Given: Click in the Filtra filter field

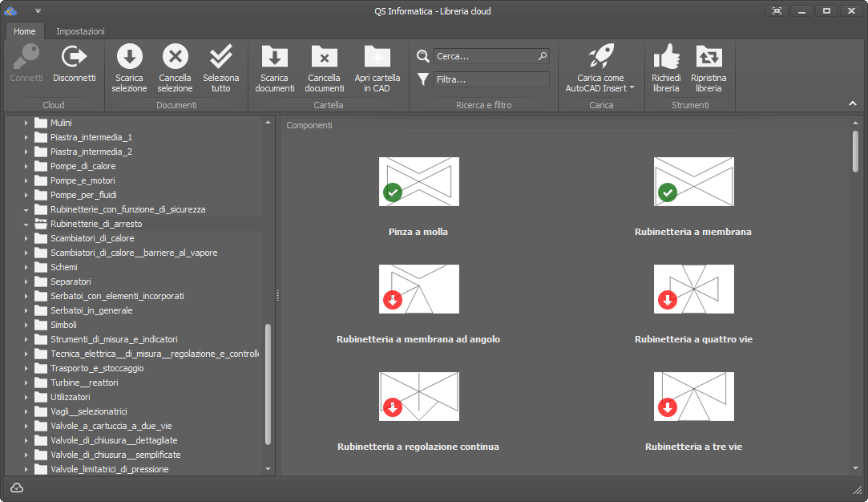Looking at the screenshot, I should click(491, 79).
